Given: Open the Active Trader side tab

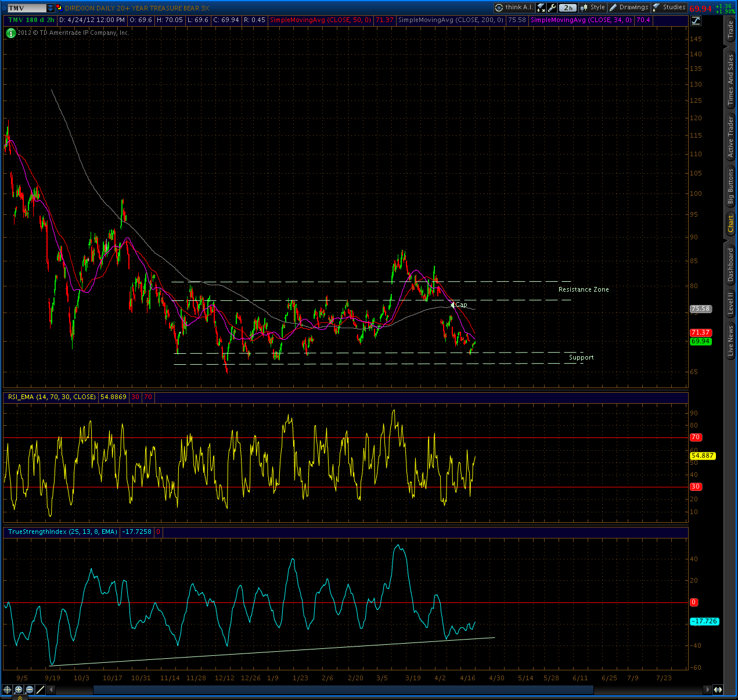Looking at the screenshot, I should pos(731,137).
